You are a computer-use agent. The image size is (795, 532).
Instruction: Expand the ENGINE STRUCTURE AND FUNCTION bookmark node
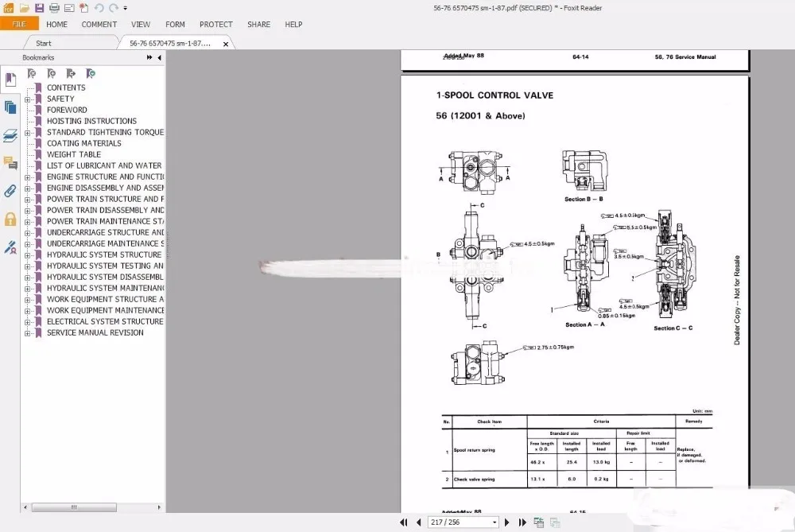[x=27, y=177]
